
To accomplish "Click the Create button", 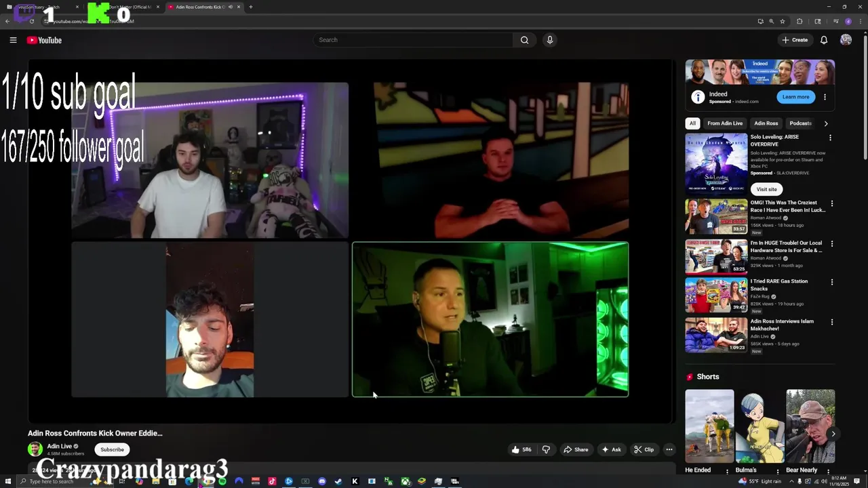I will click(x=795, y=40).
